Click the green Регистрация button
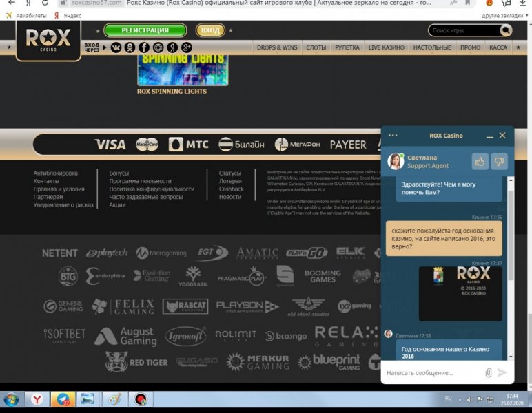 (145, 30)
